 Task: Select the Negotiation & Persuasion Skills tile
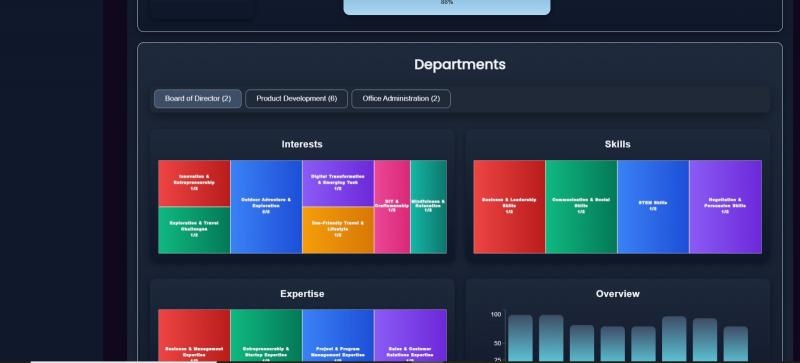pos(726,207)
